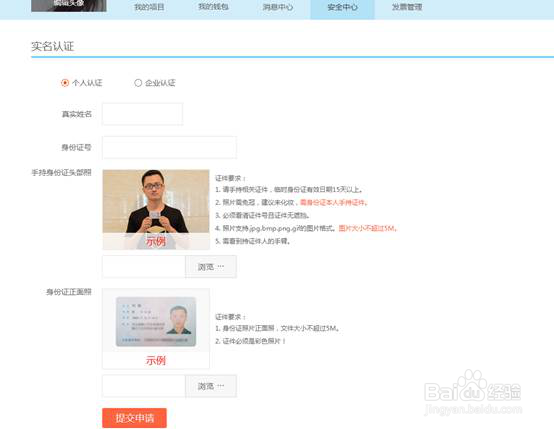This screenshot has width=554, height=429.
Task: Click the 身份证正面照 label
Action: (69, 292)
